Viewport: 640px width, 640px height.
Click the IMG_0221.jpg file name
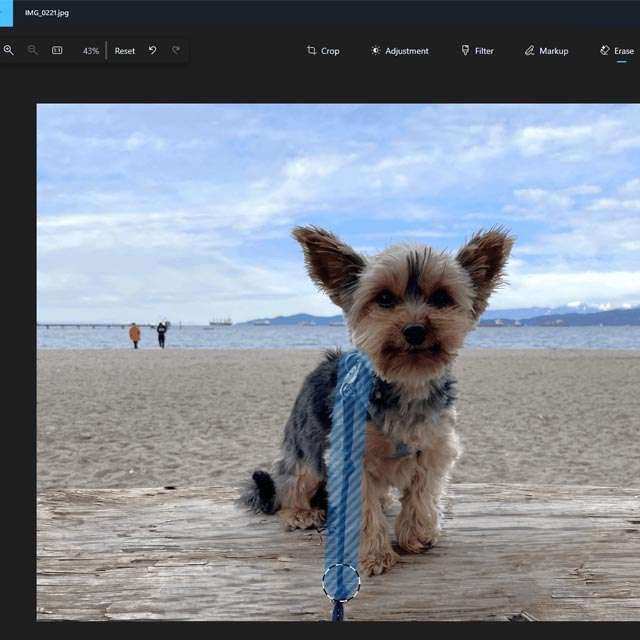(47, 13)
